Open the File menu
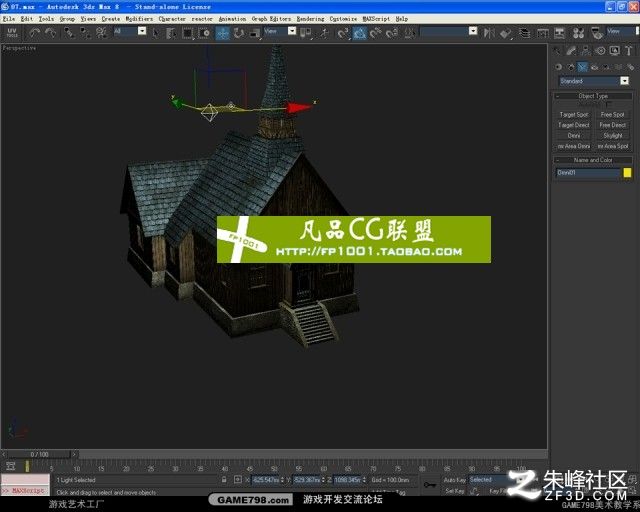640x512 pixels. 8,19
